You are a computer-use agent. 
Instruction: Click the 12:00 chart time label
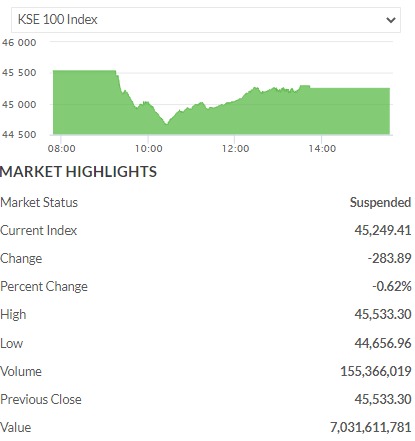point(235,149)
